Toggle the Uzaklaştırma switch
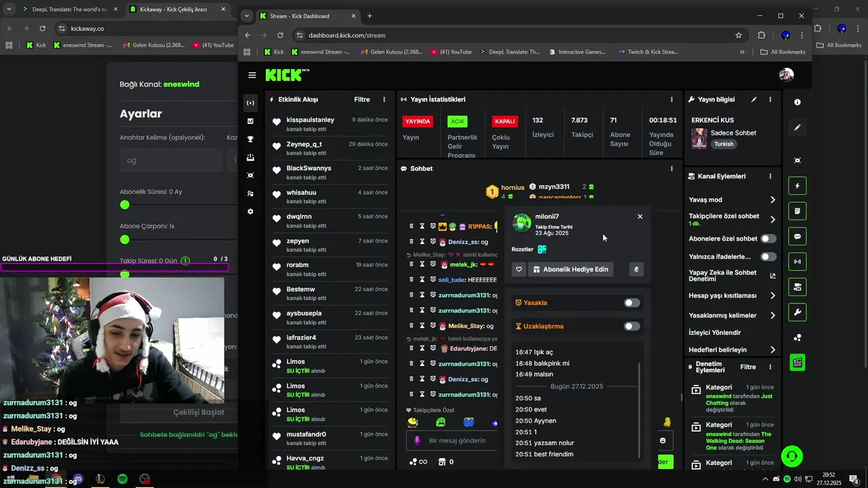The image size is (868, 488). click(x=631, y=326)
